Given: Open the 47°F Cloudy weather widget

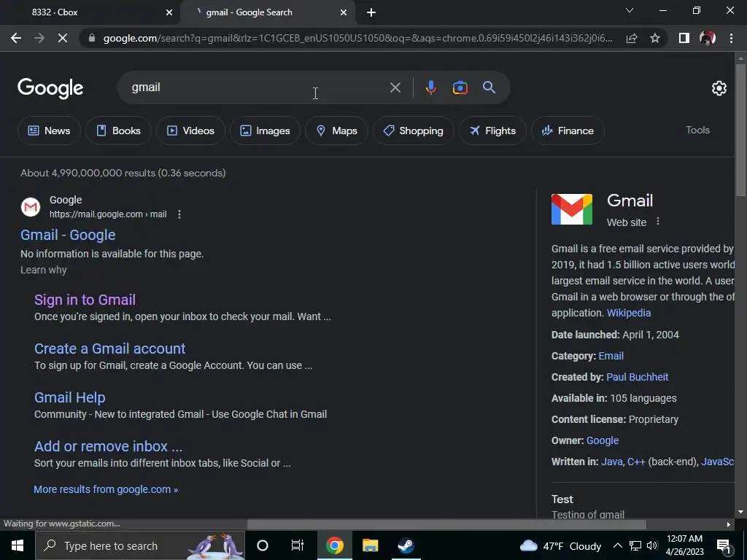Looking at the screenshot, I should pyautogui.click(x=560, y=545).
